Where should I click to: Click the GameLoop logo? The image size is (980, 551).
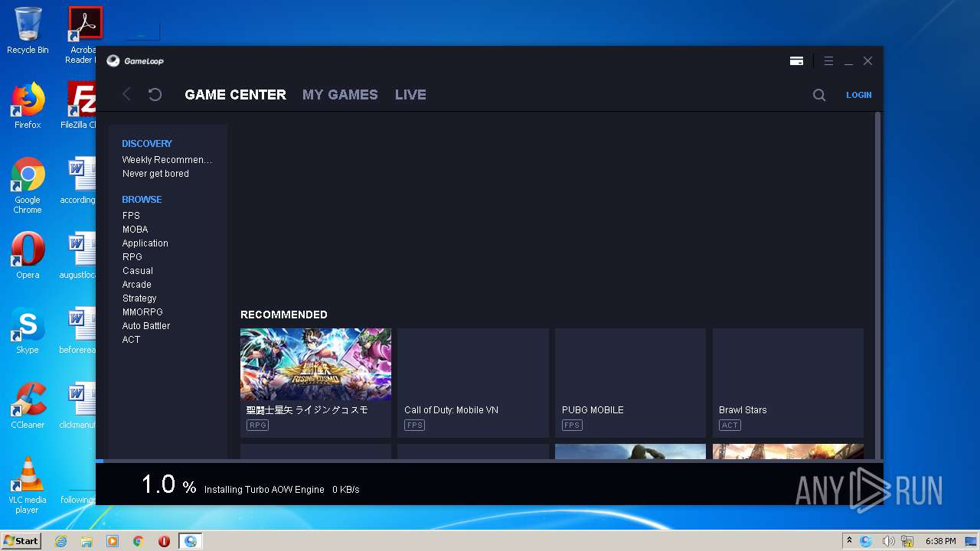coord(135,61)
